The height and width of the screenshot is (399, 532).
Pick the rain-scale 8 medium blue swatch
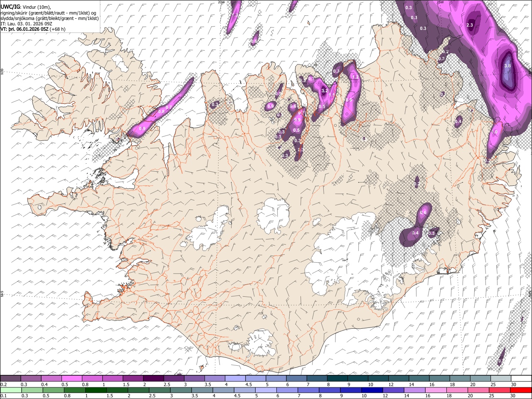click(x=330, y=390)
